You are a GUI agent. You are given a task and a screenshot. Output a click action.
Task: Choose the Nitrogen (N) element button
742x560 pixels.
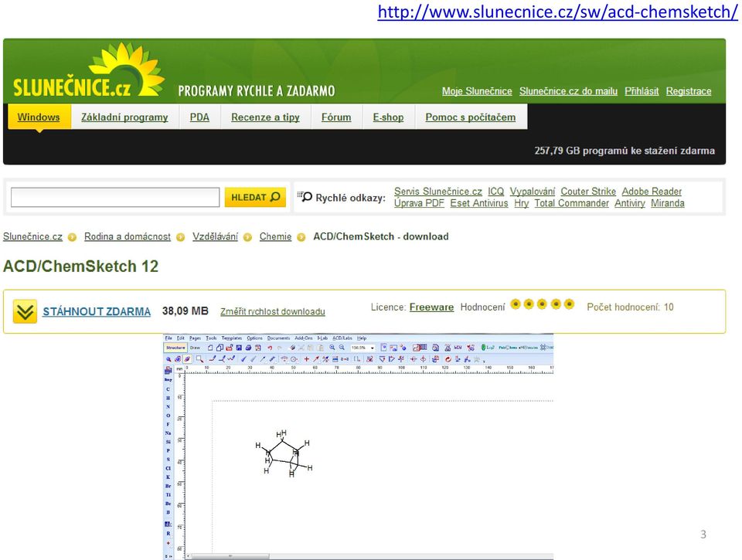pos(168,407)
